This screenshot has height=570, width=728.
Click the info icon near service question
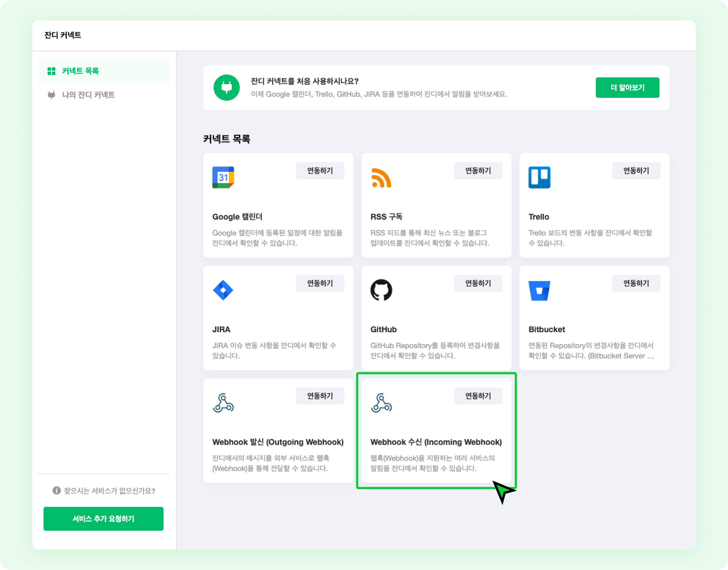(56, 490)
